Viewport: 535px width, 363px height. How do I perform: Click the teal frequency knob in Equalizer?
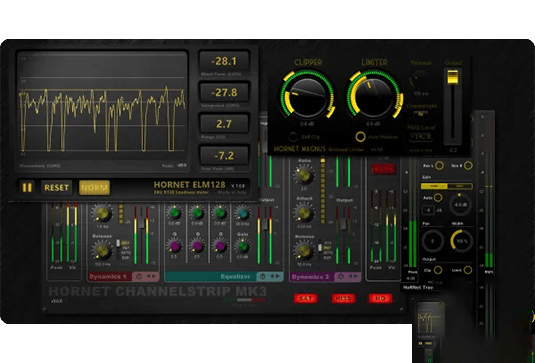243,213
